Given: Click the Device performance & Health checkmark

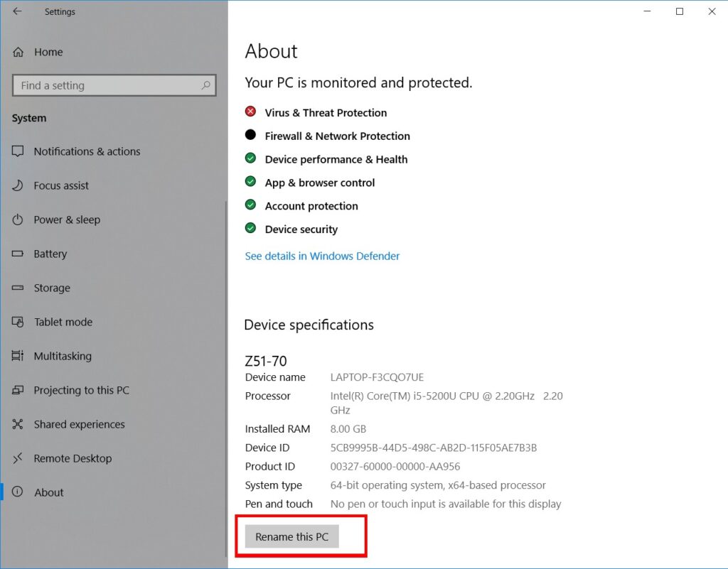Looking at the screenshot, I should pyautogui.click(x=250, y=158).
